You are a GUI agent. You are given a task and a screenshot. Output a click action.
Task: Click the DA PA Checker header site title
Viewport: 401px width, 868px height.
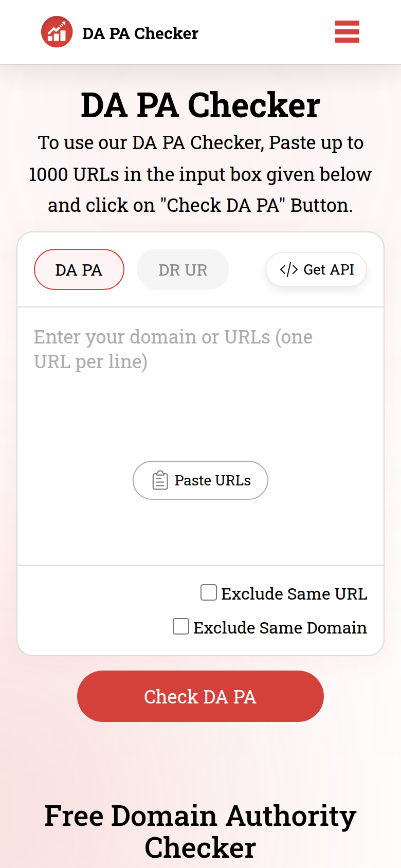coord(140,33)
